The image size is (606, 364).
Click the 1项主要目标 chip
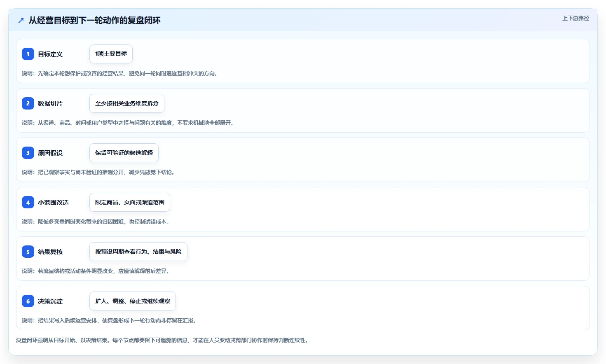click(111, 54)
